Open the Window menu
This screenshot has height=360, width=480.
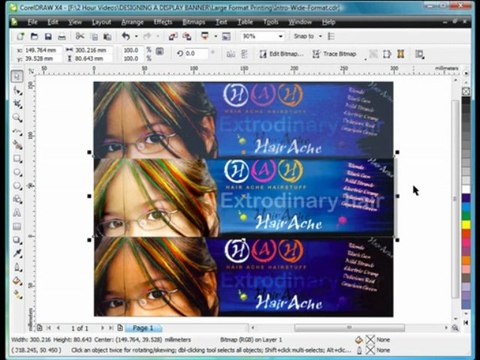point(300,22)
